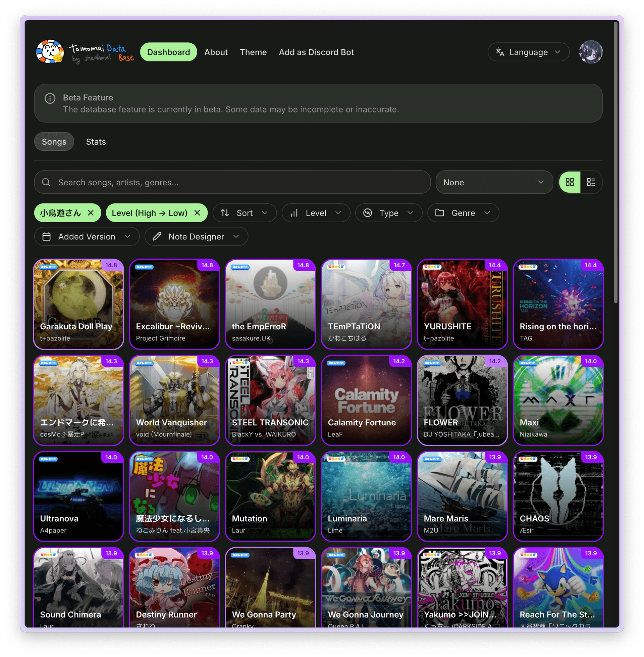Expand the None sort dropdown
This screenshot has width=644, height=657.
494,182
